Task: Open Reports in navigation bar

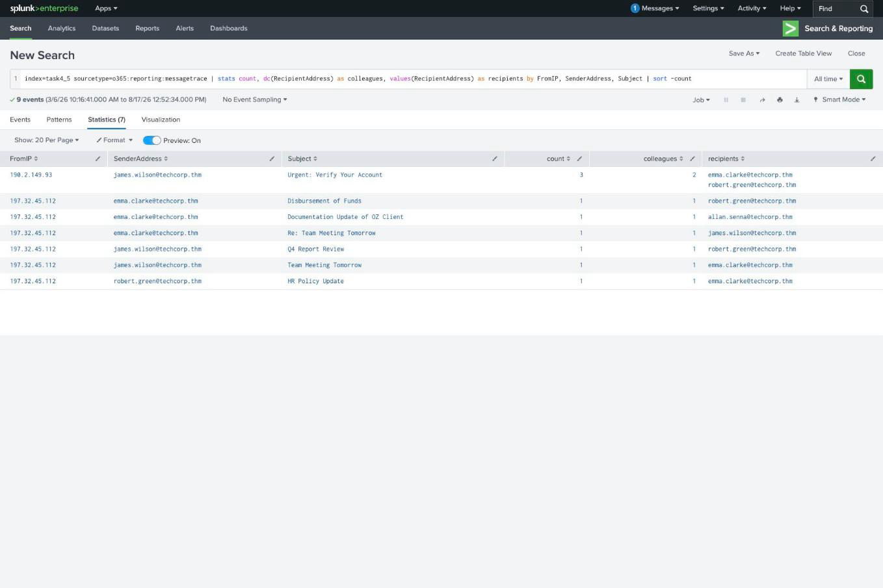Action: tap(147, 29)
